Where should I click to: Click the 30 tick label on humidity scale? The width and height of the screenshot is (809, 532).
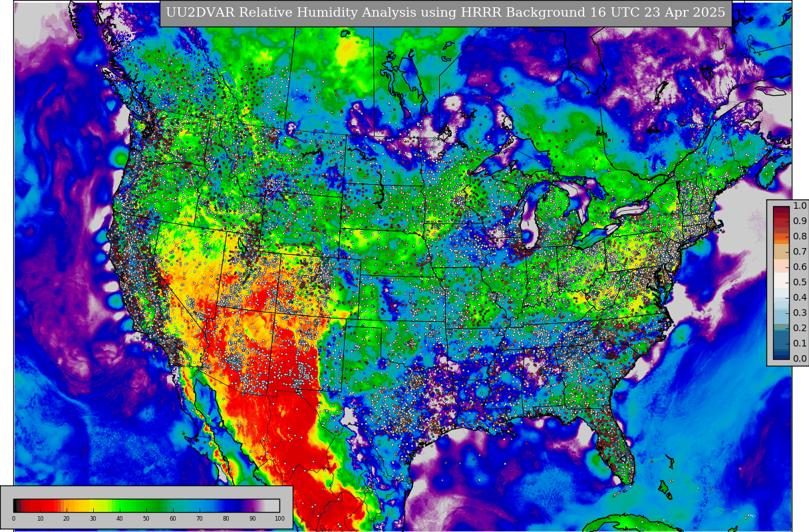tap(93, 519)
